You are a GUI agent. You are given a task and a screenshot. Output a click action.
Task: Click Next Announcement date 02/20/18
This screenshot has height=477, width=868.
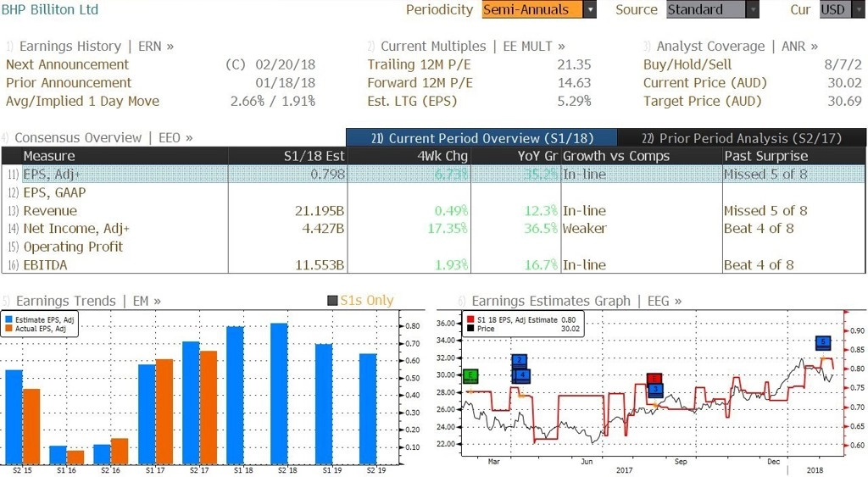285,64
